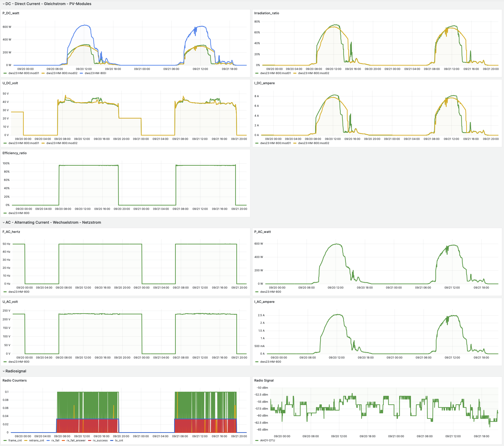Image resolution: width=504 pixels, height=446 pixels.
Task: Click the blue dws23:HM-800: legend entry in P_DC_watt
Action: pyautogui.click(x=95, y=73)
